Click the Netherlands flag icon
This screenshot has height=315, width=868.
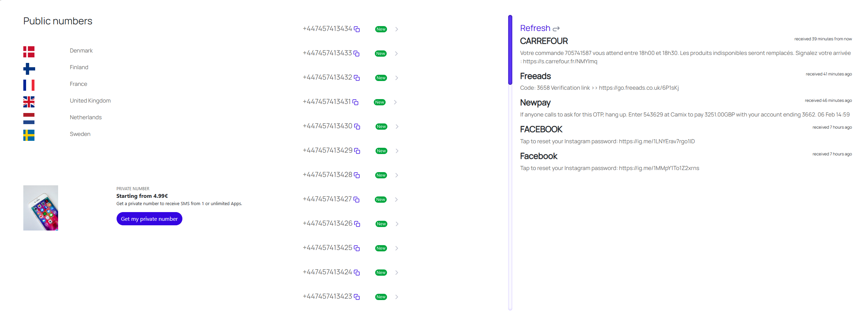[29, 119]
